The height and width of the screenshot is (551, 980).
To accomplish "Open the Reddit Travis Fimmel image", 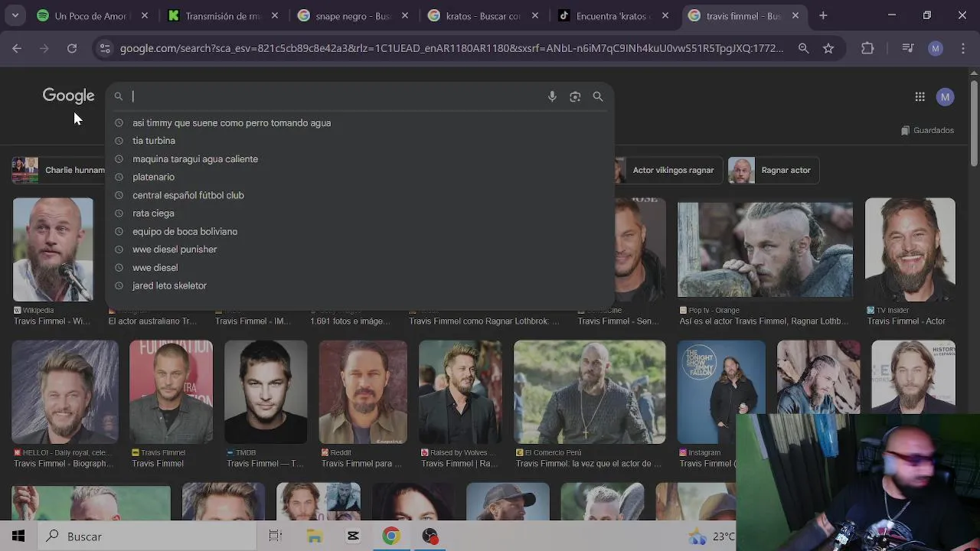I will (363, 392).
